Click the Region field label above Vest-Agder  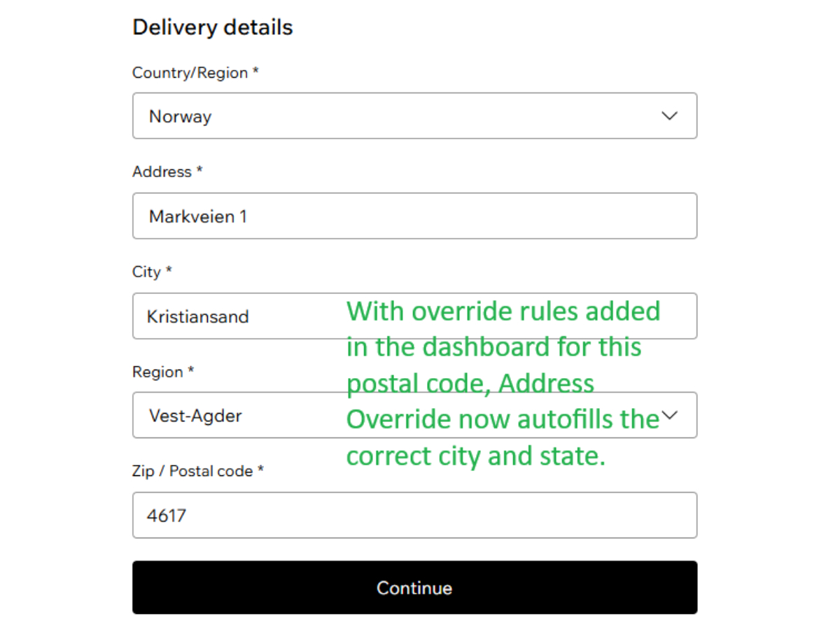pos(157,372)
